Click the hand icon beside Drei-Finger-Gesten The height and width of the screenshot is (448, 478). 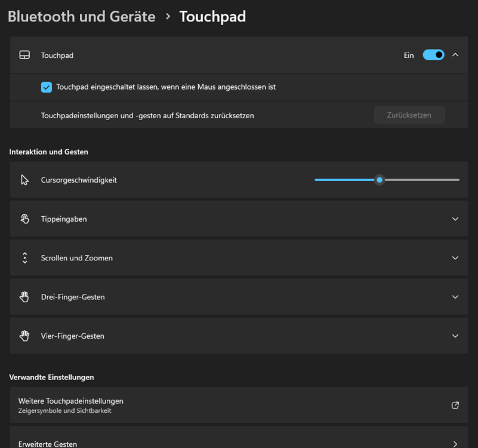pos(24,297)
